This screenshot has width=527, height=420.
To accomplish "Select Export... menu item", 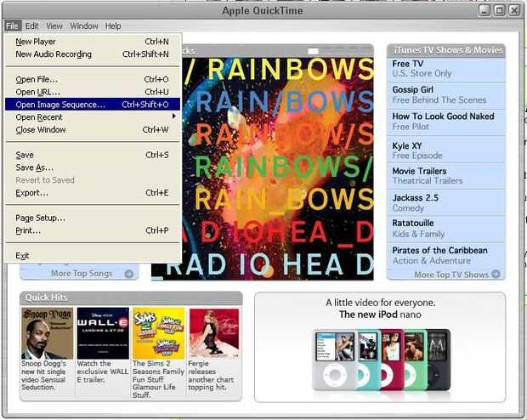I will tap(93, 193).
